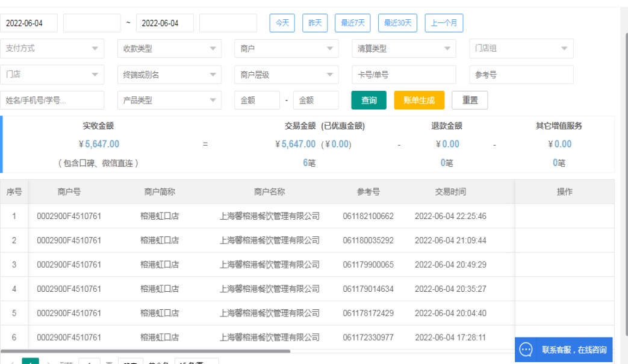Choose the 最近30天 date filter
This screenshot has width=628, height=364.
pyautogui.click(x=397, y=23)
